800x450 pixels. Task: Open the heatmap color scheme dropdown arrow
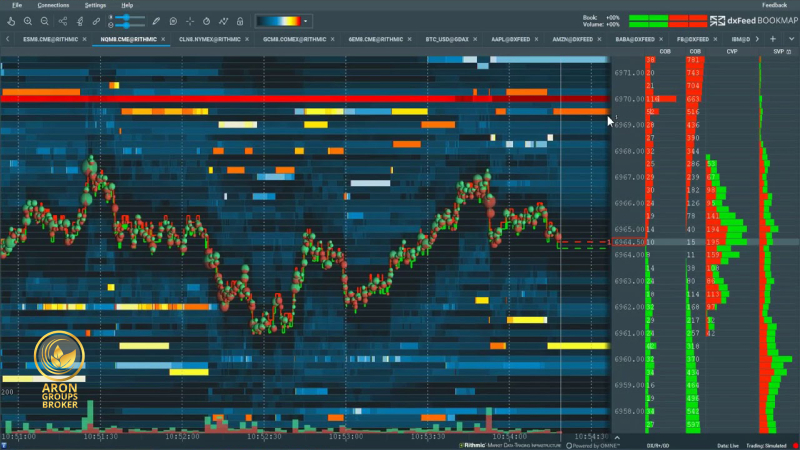click(x=306, y=21)
